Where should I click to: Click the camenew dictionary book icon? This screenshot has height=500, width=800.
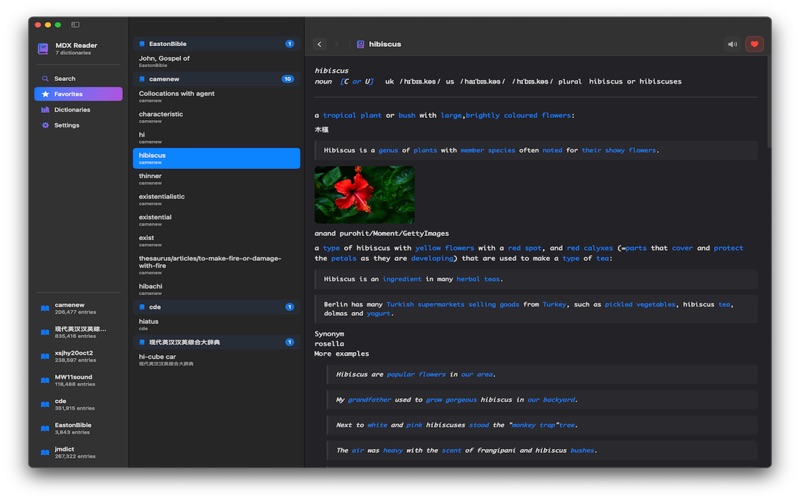click(x=45, y=308)
